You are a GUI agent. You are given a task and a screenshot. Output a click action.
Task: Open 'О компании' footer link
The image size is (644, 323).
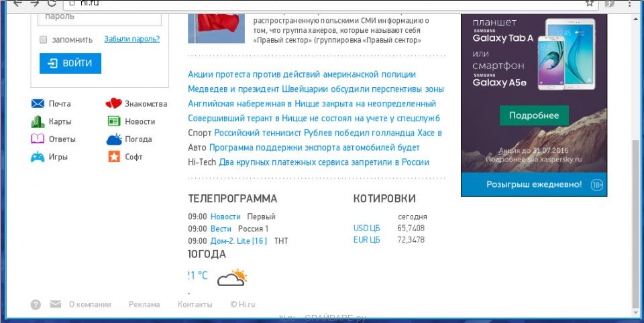[90, 304]
